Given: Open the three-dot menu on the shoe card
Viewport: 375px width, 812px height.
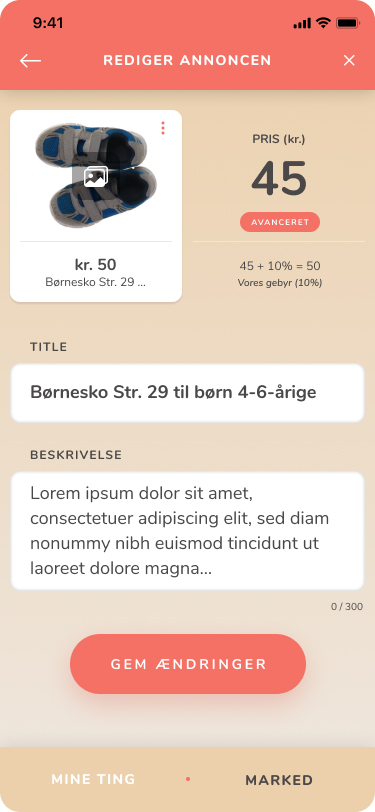Looking at the screenshot, I should (163, 128).
